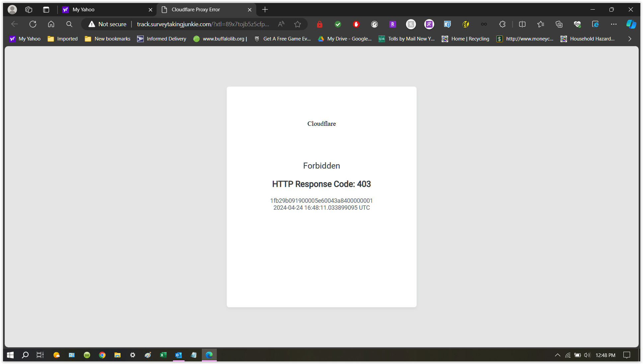
Task: Open the Informed Delivery bookmark
Action: click(x=162, y=39)
